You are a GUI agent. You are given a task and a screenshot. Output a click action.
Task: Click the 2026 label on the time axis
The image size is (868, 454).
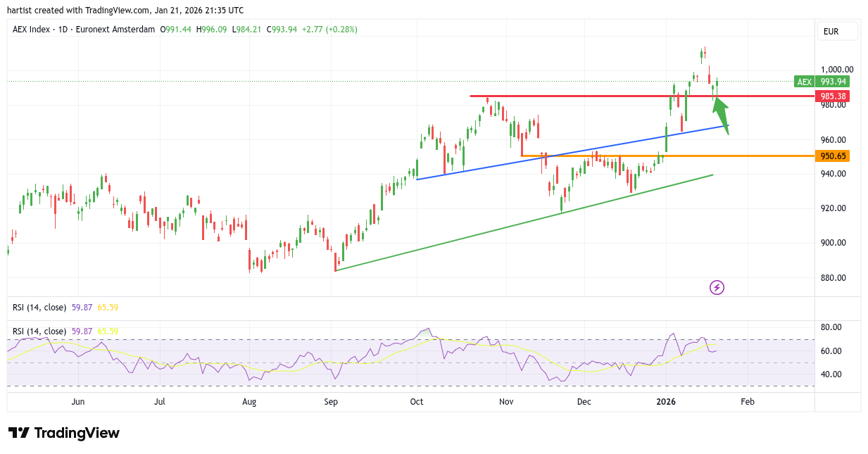666,402
